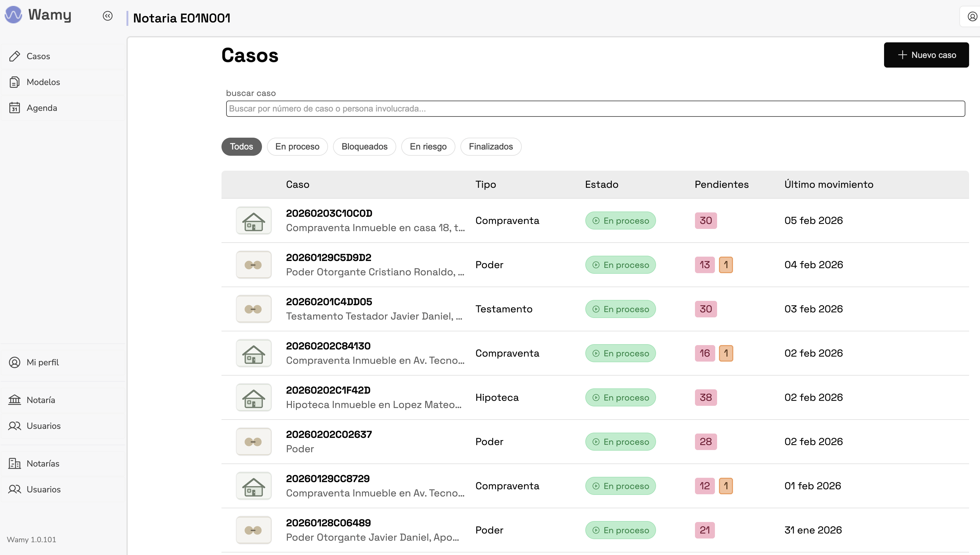This screenshot has width=980, height=555.
Task: Filter cases by Bloqueados
Action: (x=364, y=147)
